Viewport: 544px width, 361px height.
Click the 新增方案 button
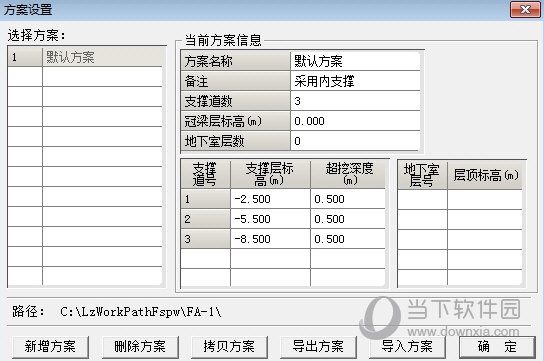pyautogui.click(x=50, y=346)
